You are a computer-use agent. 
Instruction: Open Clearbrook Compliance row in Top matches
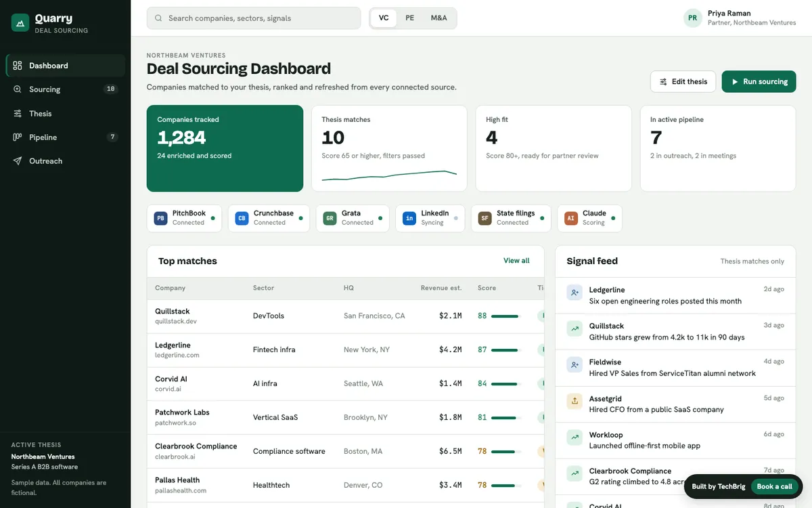(346, 451)
